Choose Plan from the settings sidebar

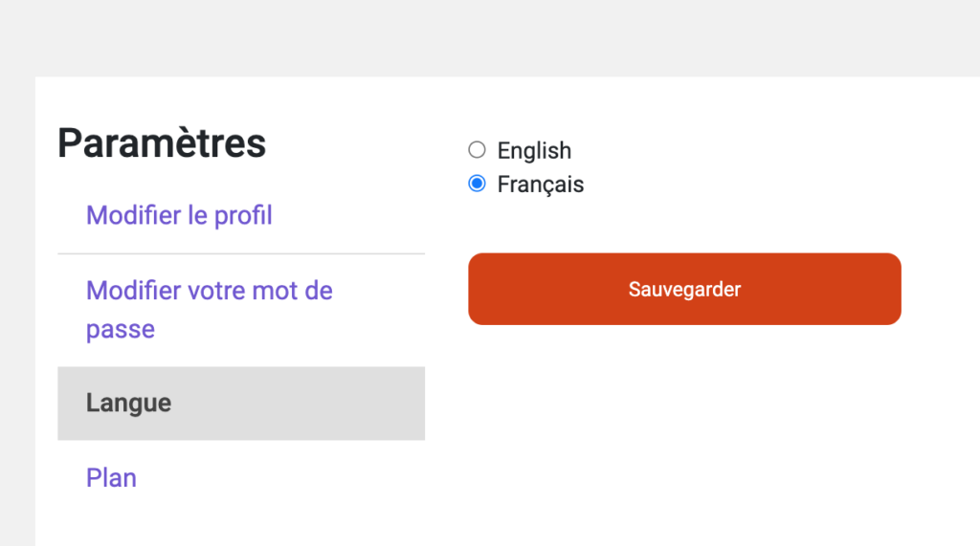point(111,477)
